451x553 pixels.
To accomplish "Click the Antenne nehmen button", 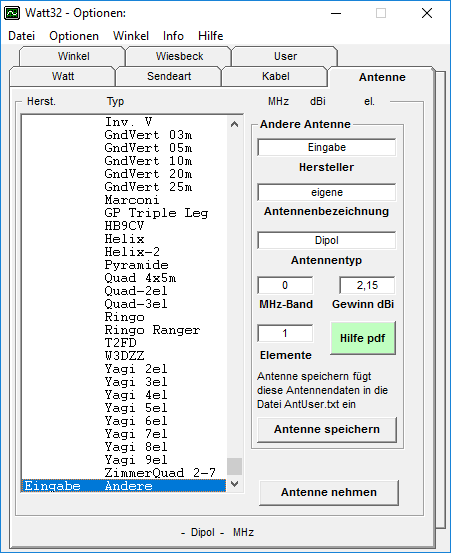I will click(x=329, y=492).
